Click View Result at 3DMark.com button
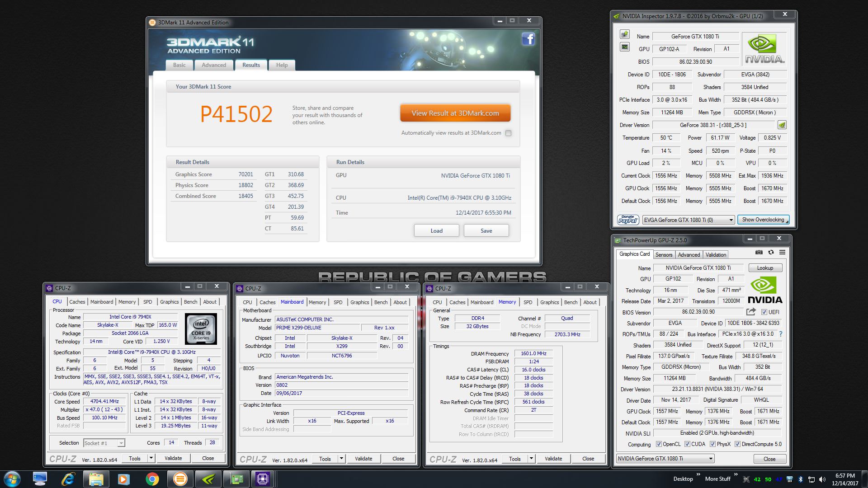Screen dimensions: 868x488 455,113
